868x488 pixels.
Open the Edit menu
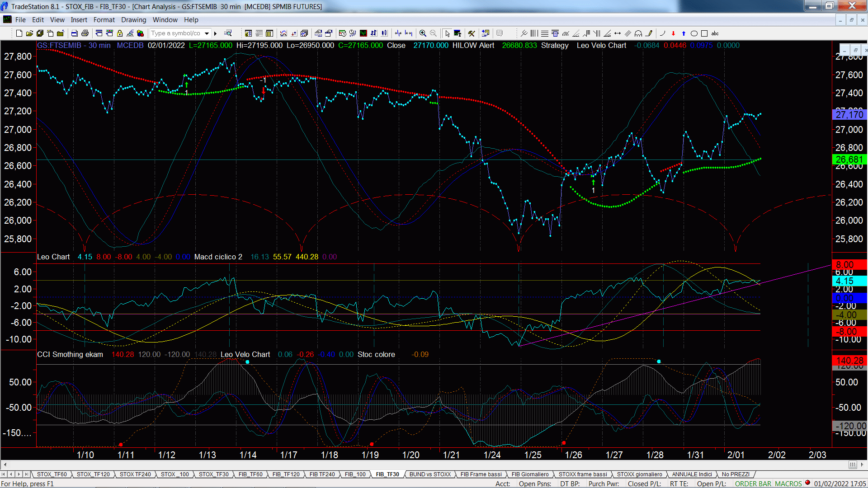point(38,20)
